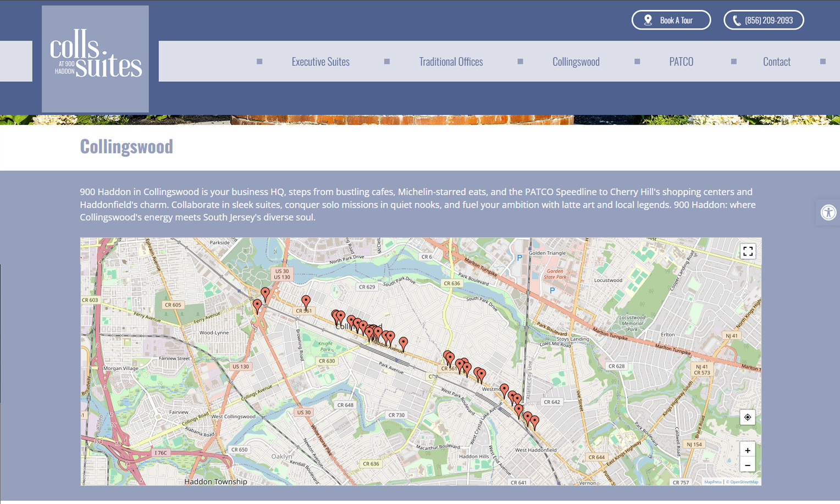
Task: Click the map pin near CR 561 label
Action: [x=306, y=301]
